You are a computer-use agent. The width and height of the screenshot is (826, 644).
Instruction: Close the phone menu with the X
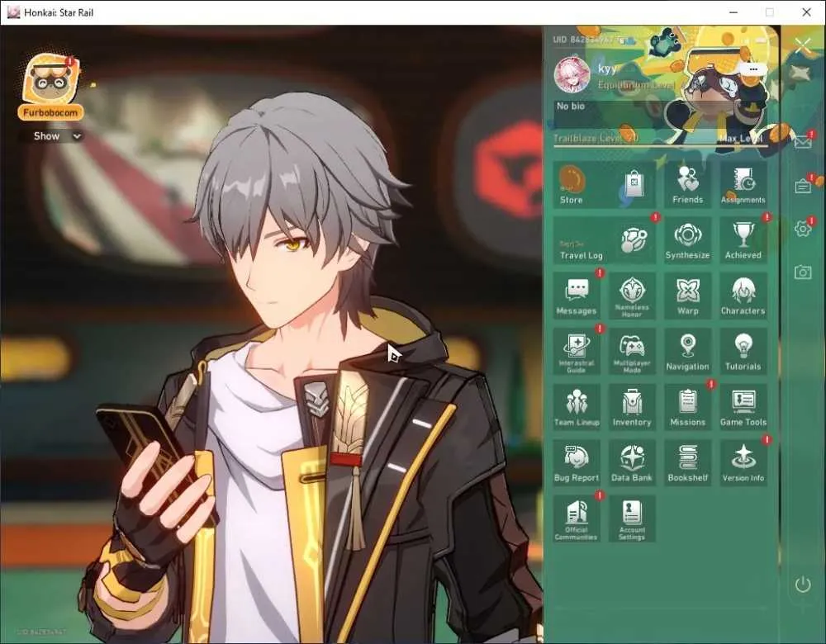point(803,45)
